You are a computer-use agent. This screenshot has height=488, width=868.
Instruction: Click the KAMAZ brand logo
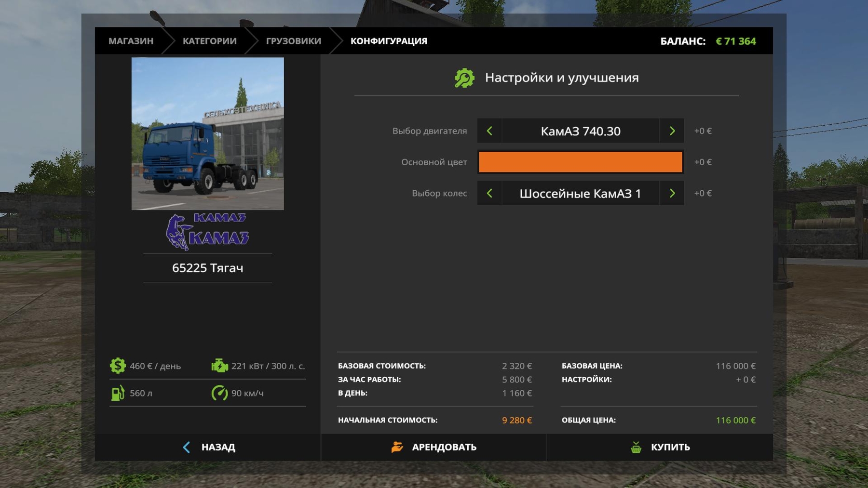point(207,232)
